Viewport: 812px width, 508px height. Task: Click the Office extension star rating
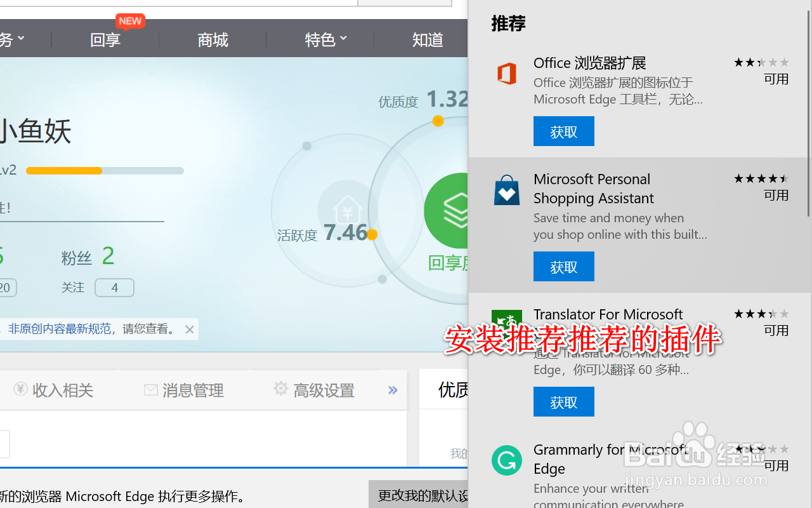[761, 62]
